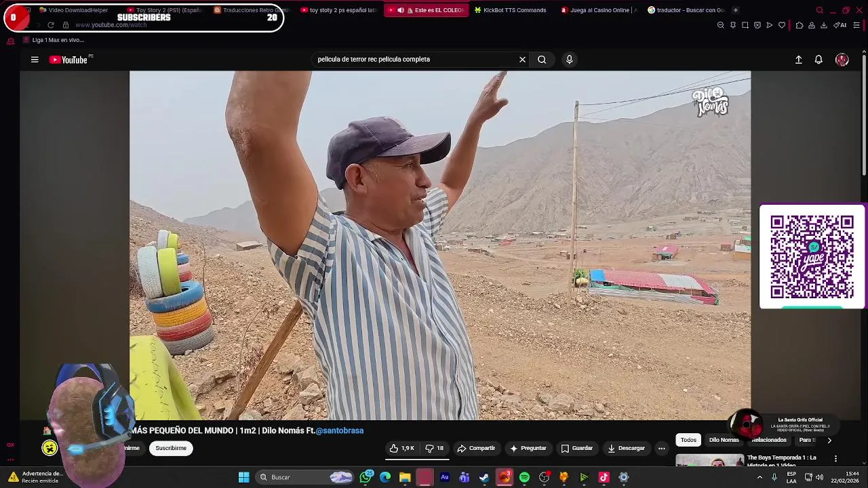Open options for The Boys Temporada 1 video
The height and width of the screenshot is (488, 868).
coord(835,459)
